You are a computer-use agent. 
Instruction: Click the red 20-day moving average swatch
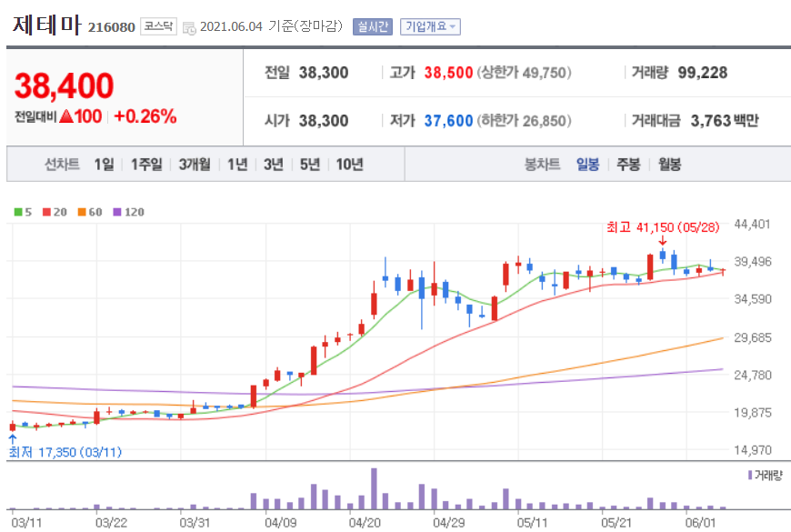47,212
